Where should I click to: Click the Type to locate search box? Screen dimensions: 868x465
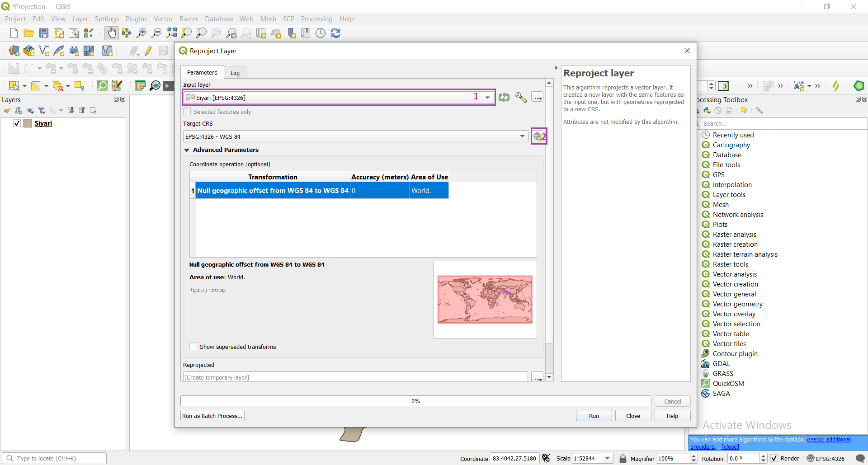(55, 458)
